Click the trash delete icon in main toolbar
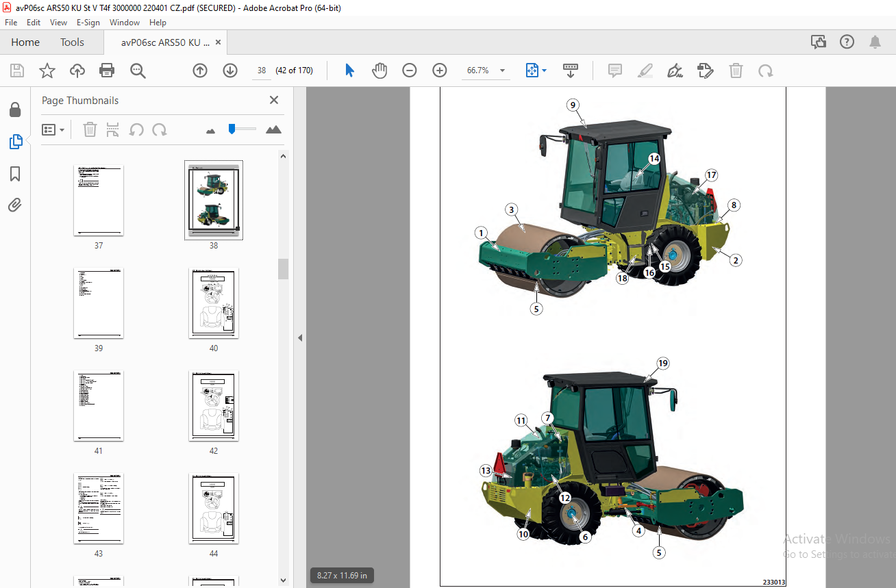Viewport: 896px width, 588px height. [x=736, y=71]
